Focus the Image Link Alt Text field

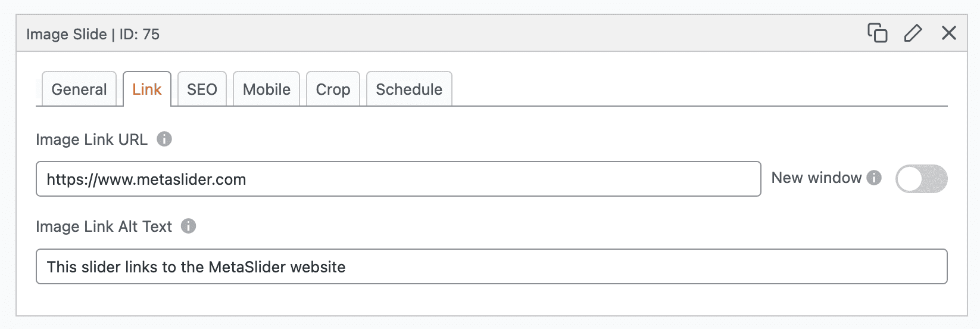point(491,266)
